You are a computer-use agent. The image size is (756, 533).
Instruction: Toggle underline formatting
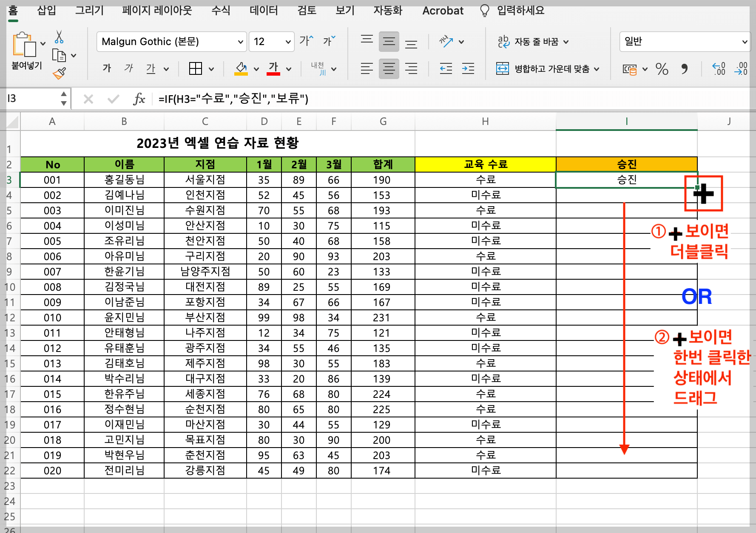pyautogui.click(x=151, y=68)
